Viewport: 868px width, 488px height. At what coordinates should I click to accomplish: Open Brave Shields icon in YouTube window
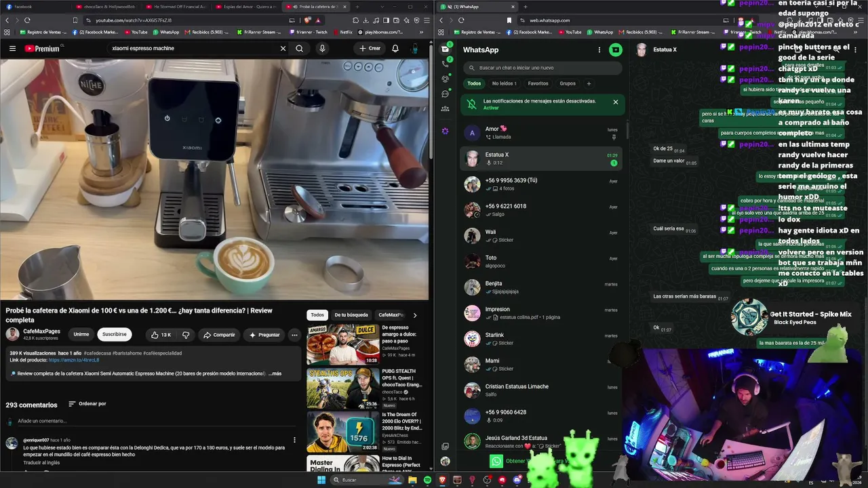click(307, 20)
